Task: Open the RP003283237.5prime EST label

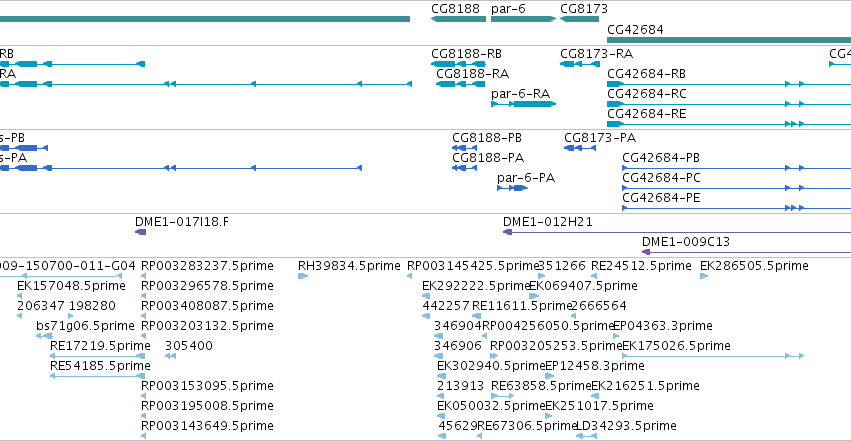Action: point(207,266)
